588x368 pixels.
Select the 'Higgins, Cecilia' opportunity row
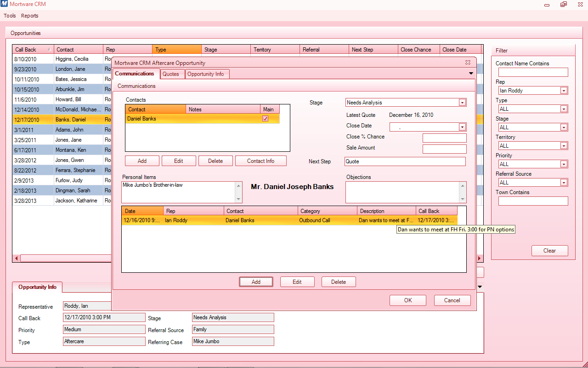tap(62, 59)
